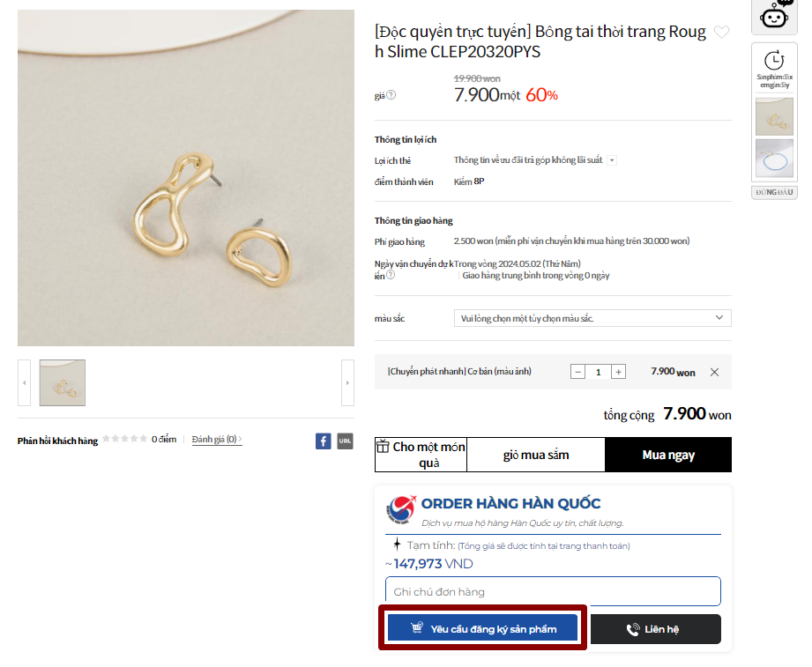Click the Mua ngay buy-now button

667,455
